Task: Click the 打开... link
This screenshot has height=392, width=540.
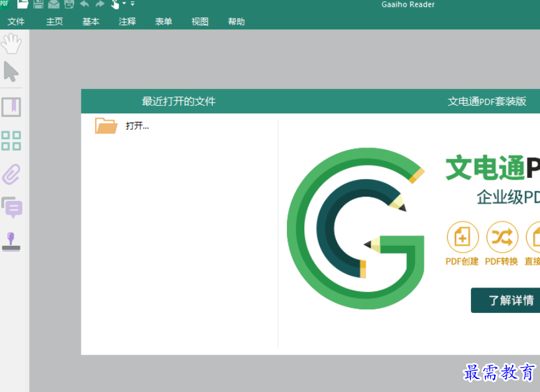Action: click(x=137, y=126)
